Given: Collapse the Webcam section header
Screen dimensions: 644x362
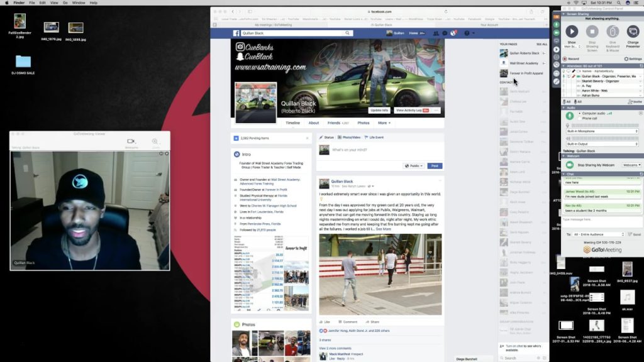Looking at the screenshot, I should 563,156.
